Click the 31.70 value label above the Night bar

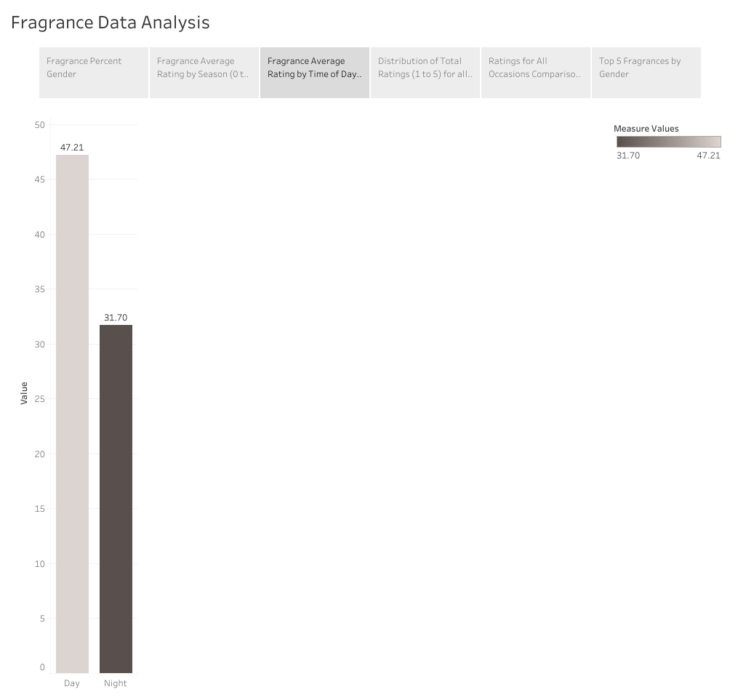tap(116, 317)
